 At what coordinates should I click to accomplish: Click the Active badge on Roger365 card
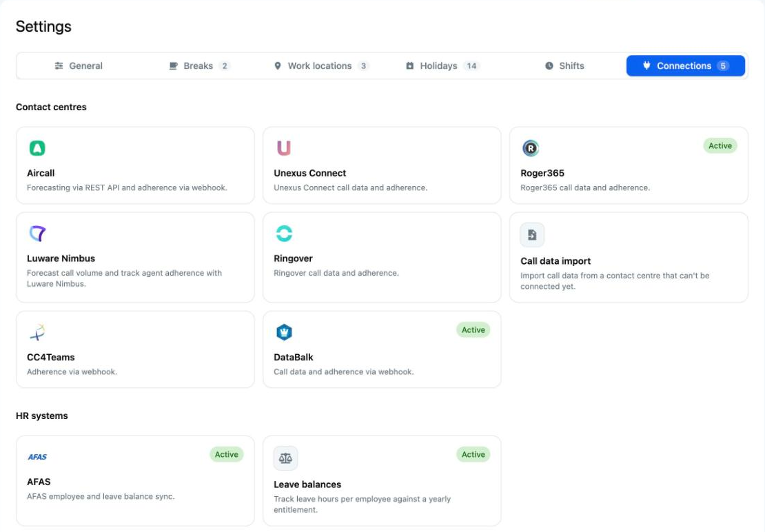(720, 146)
